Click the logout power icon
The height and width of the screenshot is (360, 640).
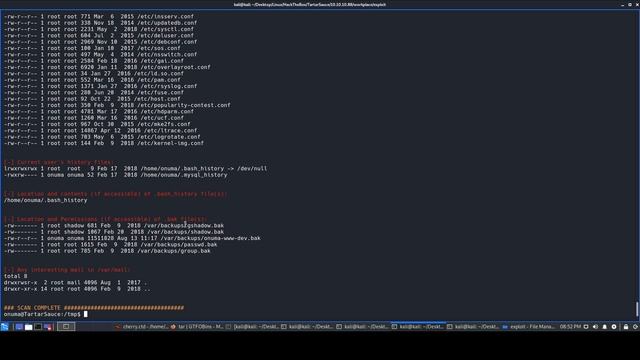tap(635, 327)
